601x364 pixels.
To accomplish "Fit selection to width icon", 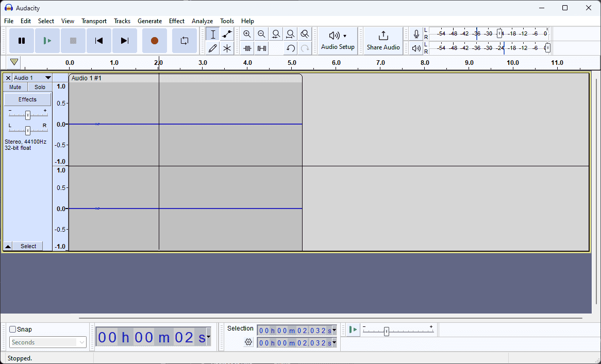I will click(276, 34).
